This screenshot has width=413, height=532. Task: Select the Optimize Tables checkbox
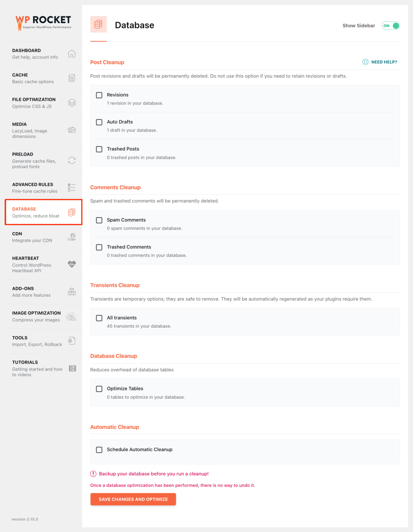coord(99,389)
